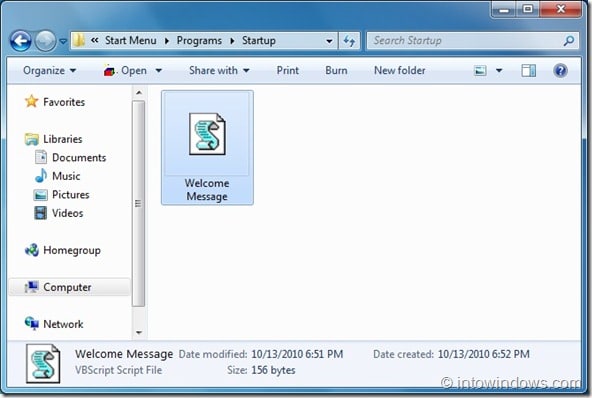Screen dimensions: 592x398
Task: Maximize the Explorer window
Action: [528, 9]
